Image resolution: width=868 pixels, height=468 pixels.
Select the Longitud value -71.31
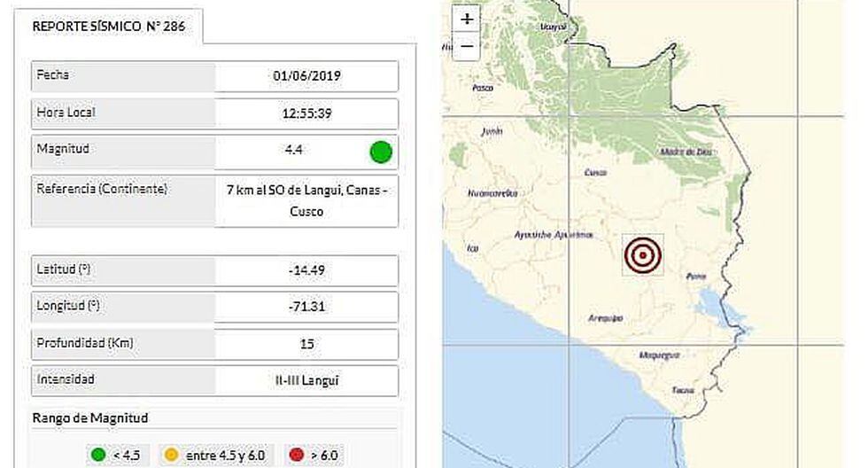pos(306,307)
